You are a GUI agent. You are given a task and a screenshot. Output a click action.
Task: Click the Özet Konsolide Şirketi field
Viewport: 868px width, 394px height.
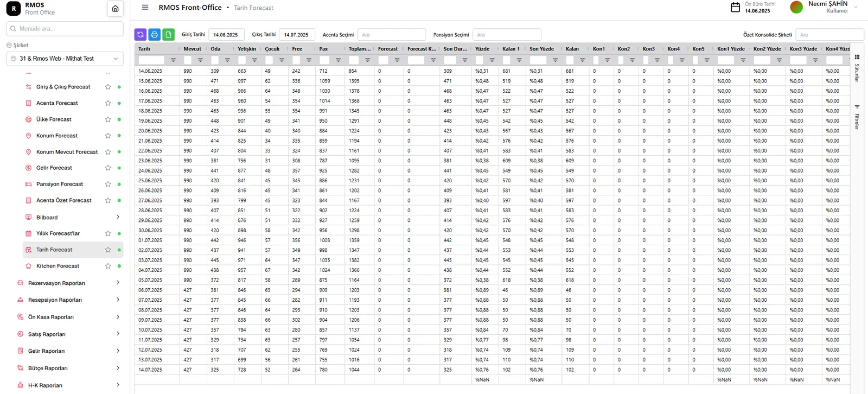tap(829, 35)
